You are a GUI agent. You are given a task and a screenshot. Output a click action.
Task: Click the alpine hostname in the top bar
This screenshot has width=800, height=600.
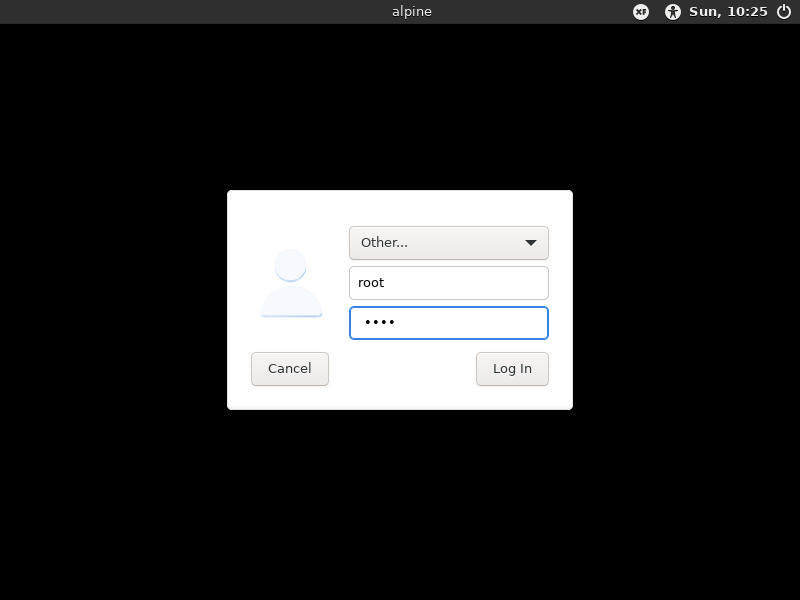(x=411, y=11)
